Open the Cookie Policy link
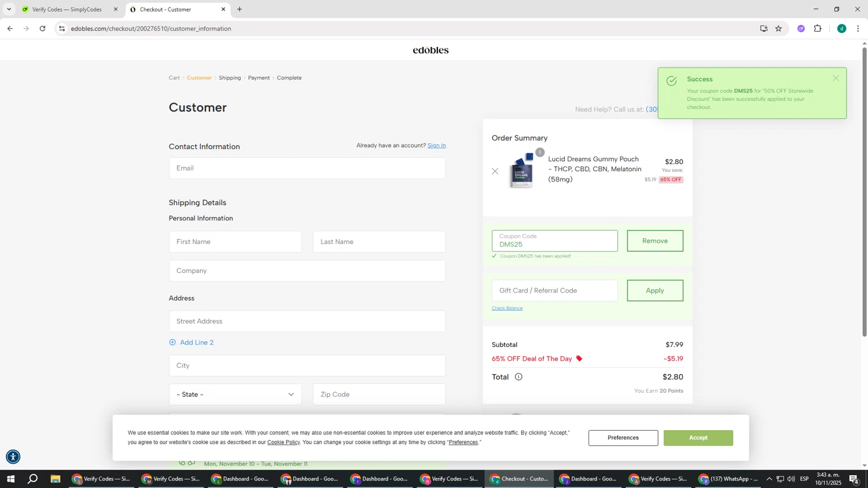Screen dimensions: 868x488 point(284,442)
